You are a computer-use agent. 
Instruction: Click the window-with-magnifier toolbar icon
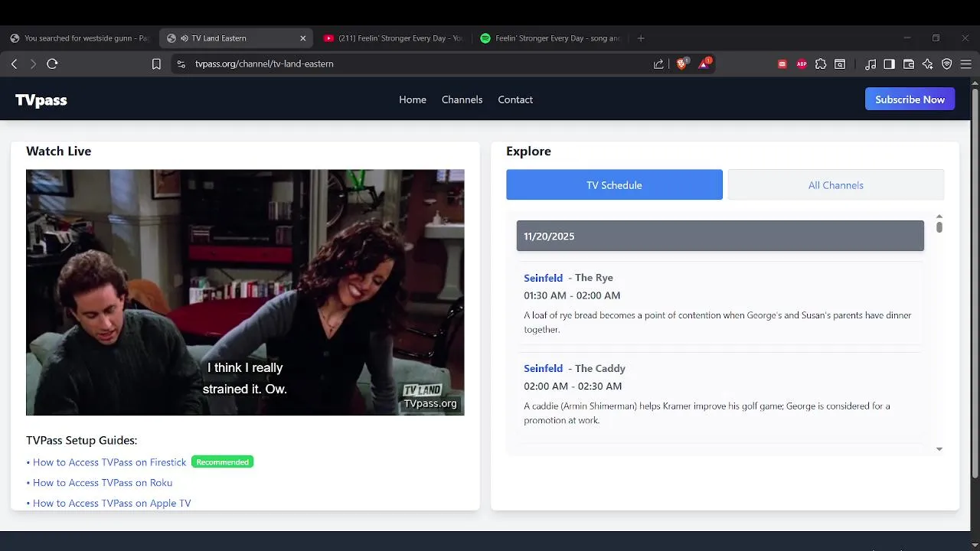point(840,64)
